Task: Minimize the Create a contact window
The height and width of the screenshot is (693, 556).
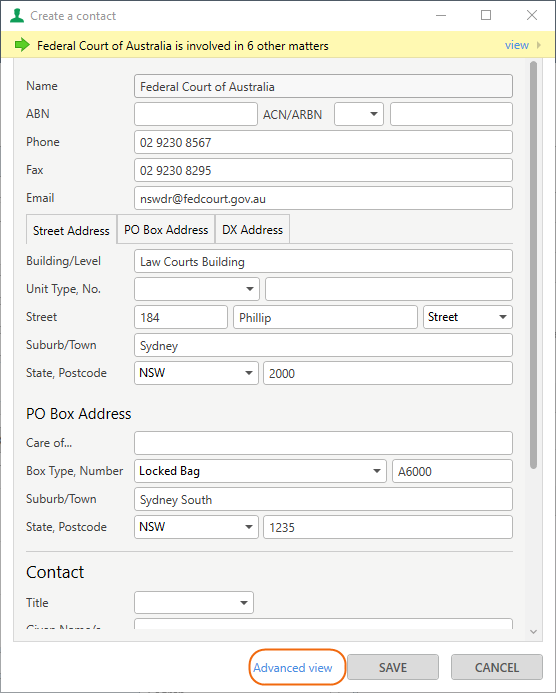Action: tap(441, 15)
